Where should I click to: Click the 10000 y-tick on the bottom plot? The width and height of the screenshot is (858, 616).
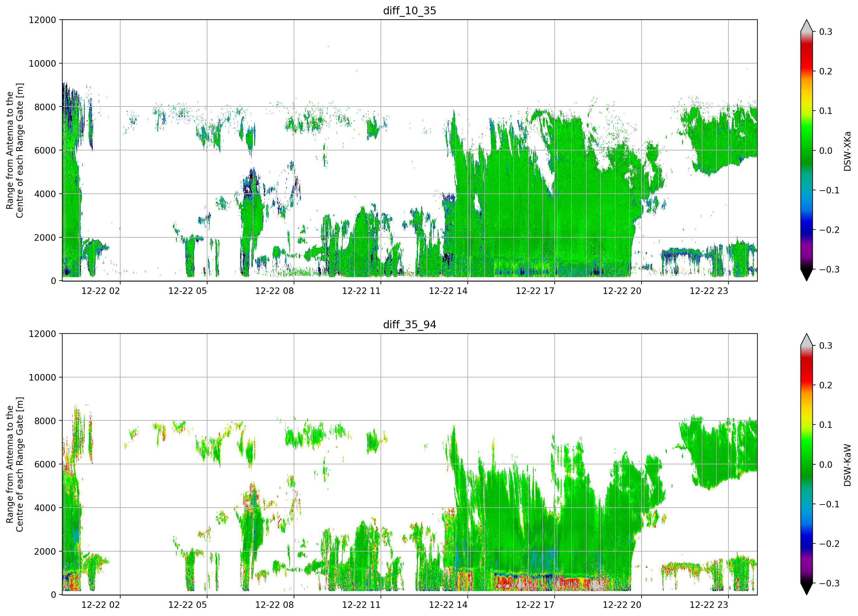click(42, 378)
